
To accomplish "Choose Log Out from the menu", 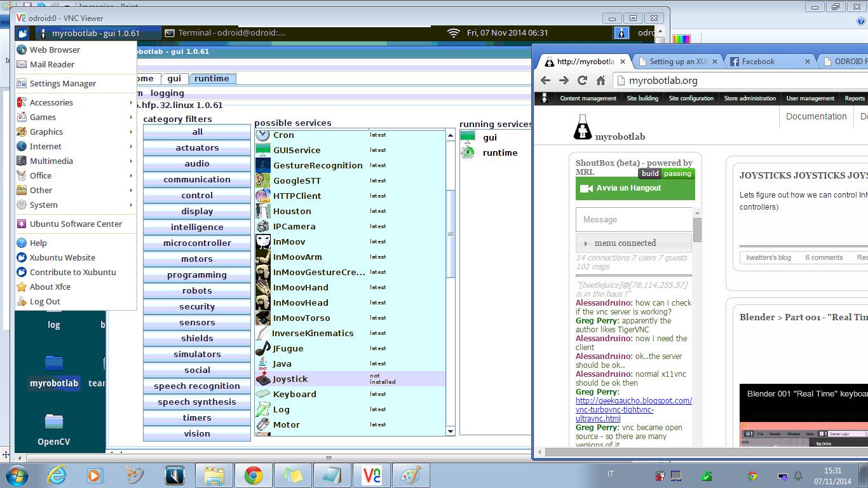I will click(76, 301).
